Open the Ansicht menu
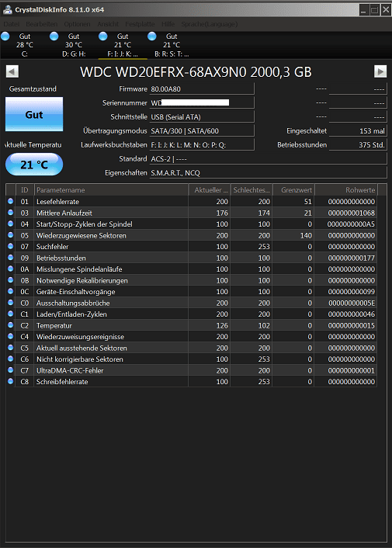 (108, 24)
